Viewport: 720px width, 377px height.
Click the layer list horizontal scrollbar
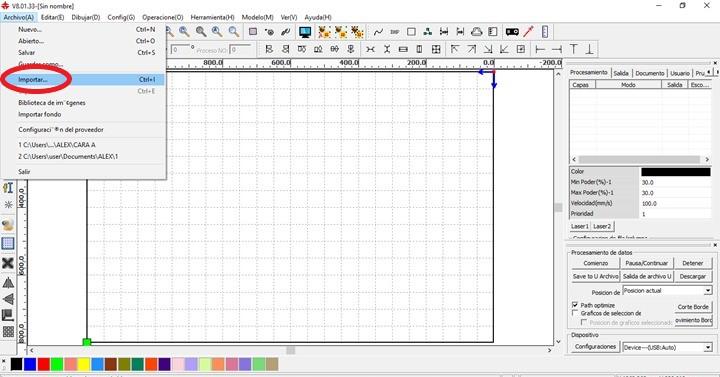pos(641,159)
